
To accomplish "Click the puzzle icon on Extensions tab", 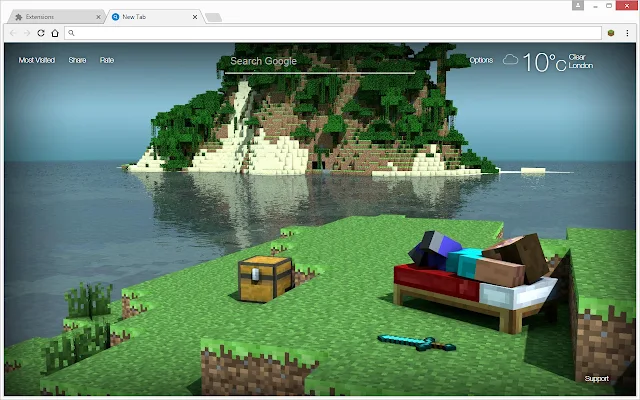I will pyautogui.click(x=18, y=17).
